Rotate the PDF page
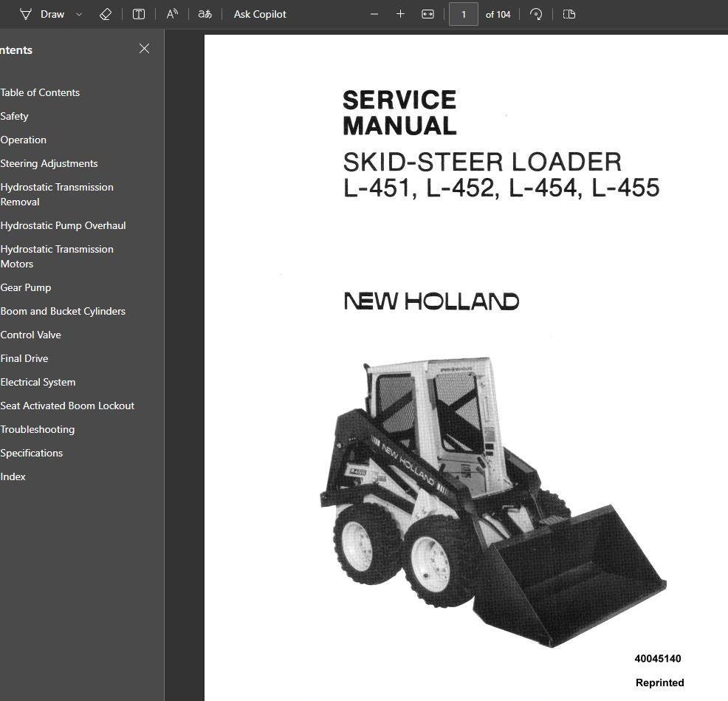 (536, 14)
